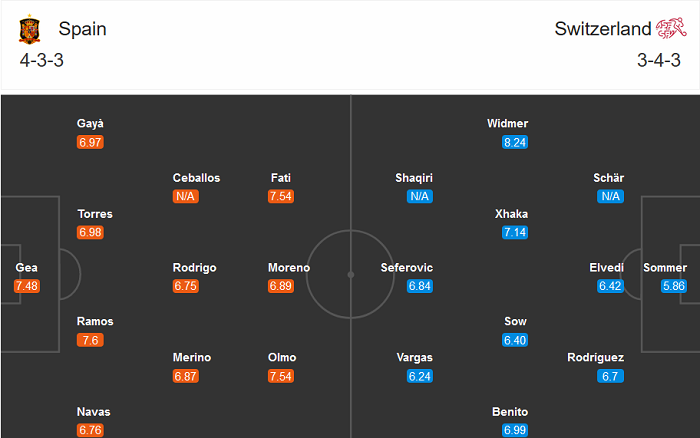Select Seferovic's 6.84 rating badge
This screenshot has height=438, width=700.
click(x=419, y=286)
